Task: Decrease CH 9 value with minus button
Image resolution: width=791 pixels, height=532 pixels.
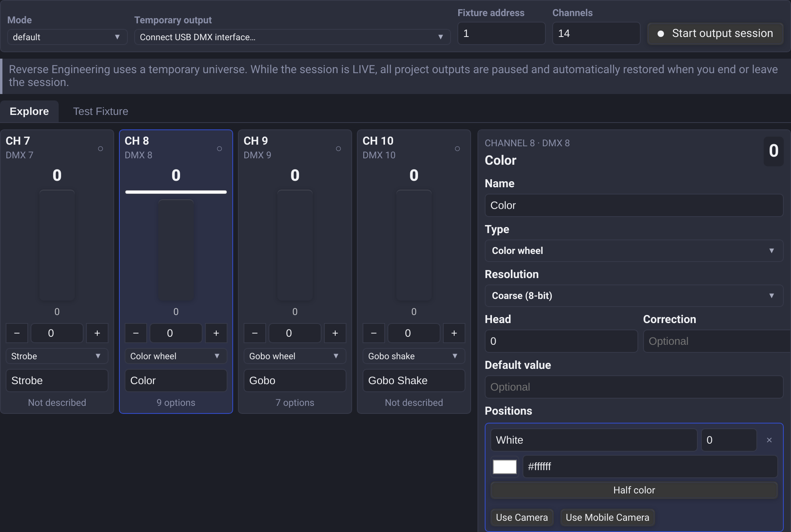Action: click(255, 333)
